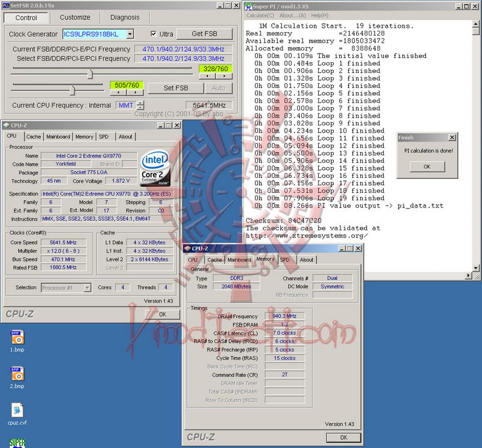This screenshot has height=448, width=482.
Task: Click OK in CPU-Z CPU window
Action: click(x=163, y=315)
